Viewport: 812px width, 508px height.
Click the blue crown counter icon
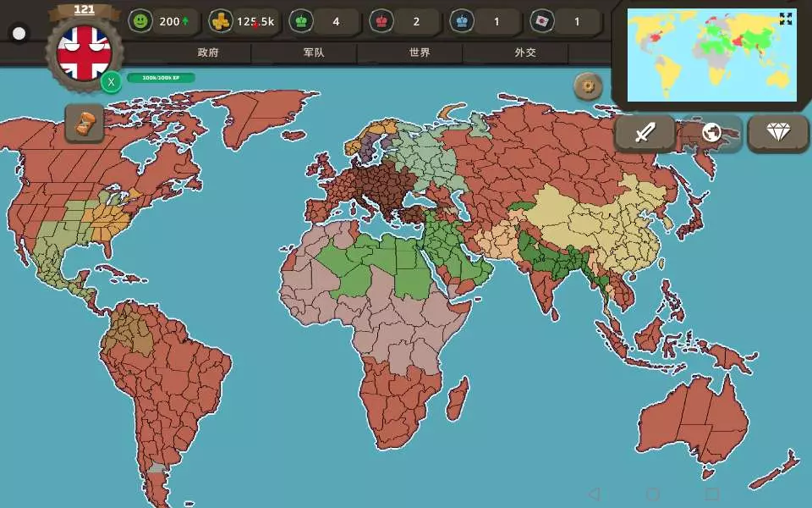tap(462, 22)
